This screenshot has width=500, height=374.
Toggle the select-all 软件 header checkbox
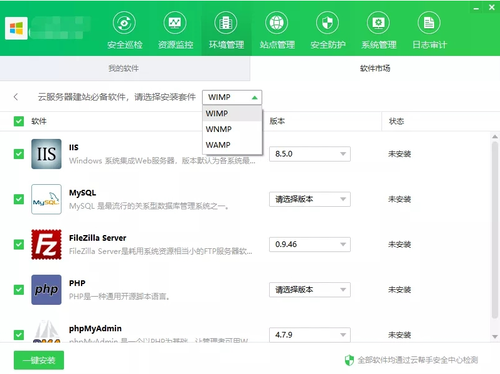(19, 121)
